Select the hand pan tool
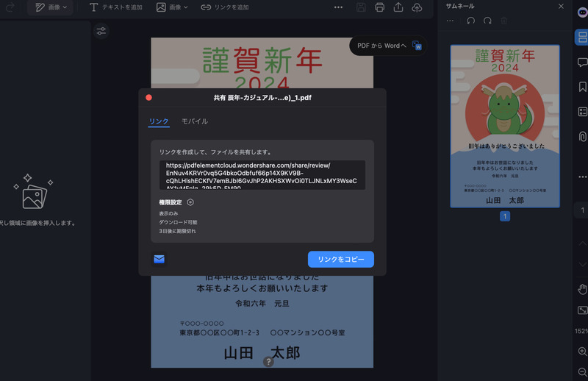 click(582, 289)
